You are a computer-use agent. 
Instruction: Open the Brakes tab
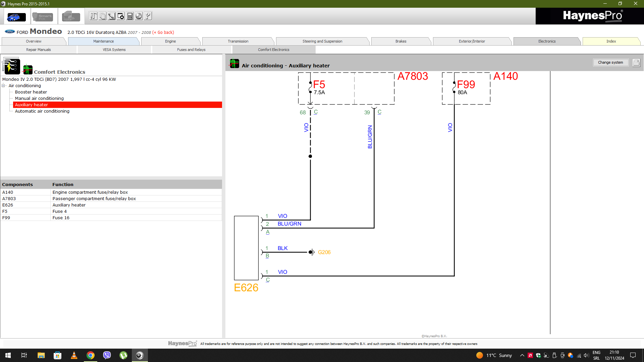click(401, 41)
